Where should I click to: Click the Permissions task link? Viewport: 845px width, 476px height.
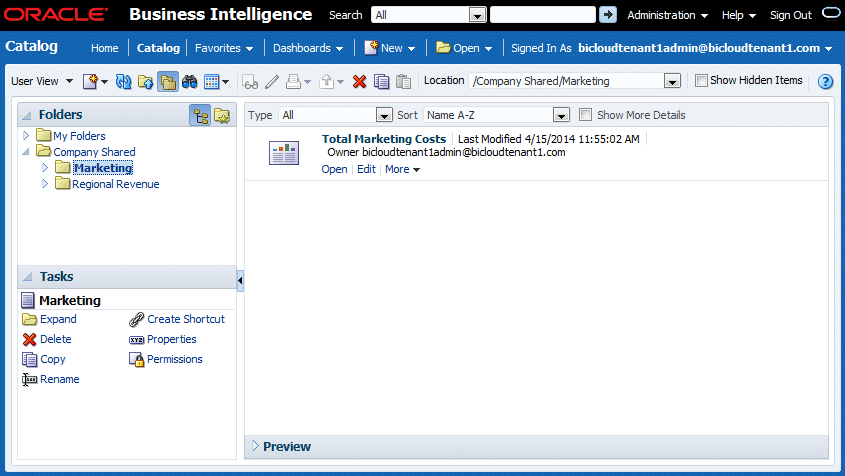pos(175,360)
